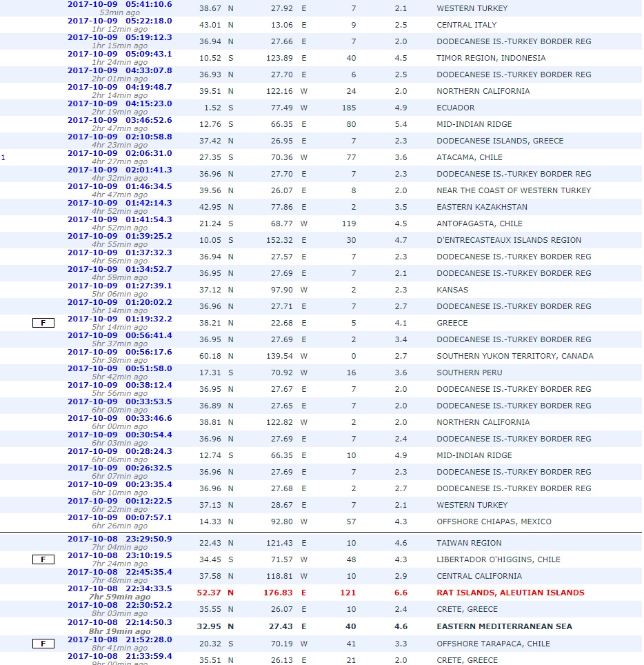Viewport: 644px width, 665px height.
Task: Select SOUTHERN YUKON TERRITORY, CANADA text
Action: click(x=515, y=356)
